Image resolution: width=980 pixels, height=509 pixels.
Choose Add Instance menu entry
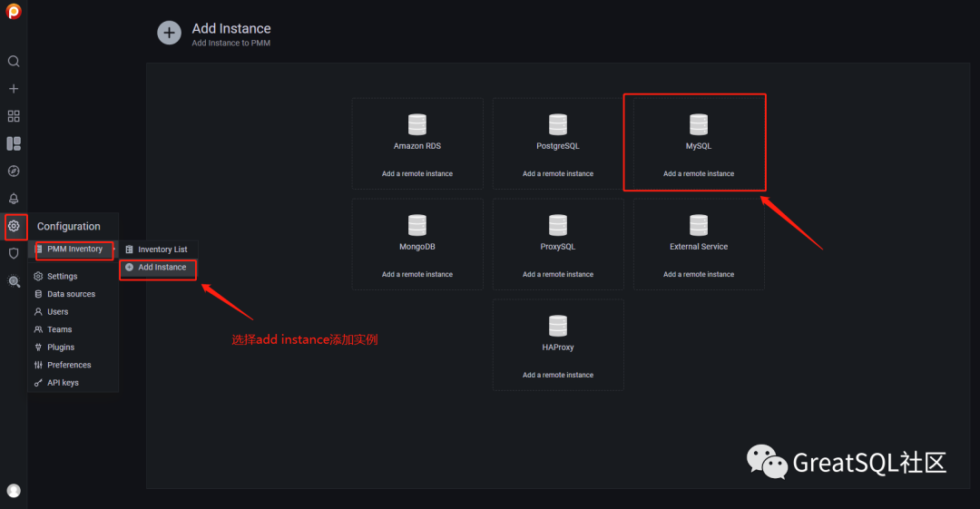[x=159, y=267]
